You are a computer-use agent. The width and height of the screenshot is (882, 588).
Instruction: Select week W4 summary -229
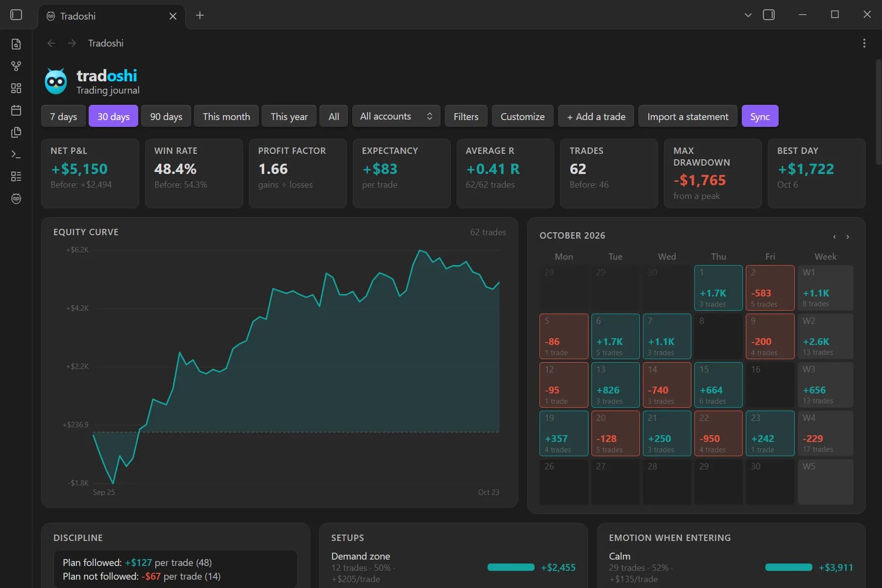[826, 434]
